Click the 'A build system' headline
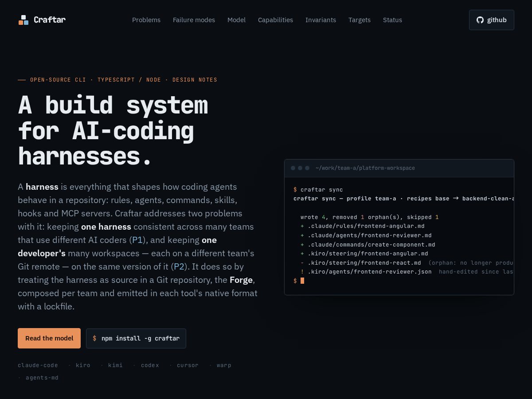 [x=113, y=105]
